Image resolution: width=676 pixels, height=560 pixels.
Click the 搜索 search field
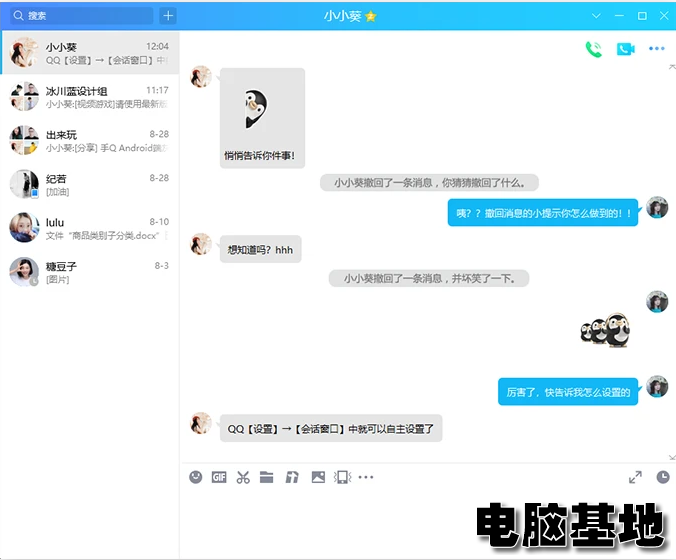(82, 16)
